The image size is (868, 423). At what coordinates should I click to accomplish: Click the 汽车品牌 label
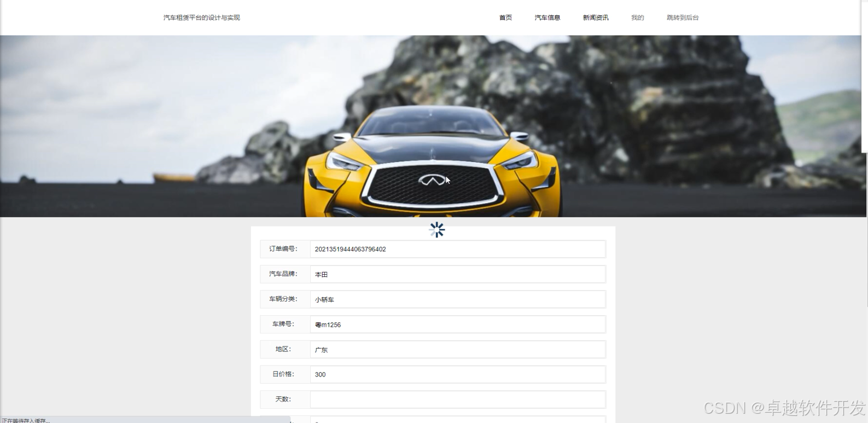tap(283, 274)
